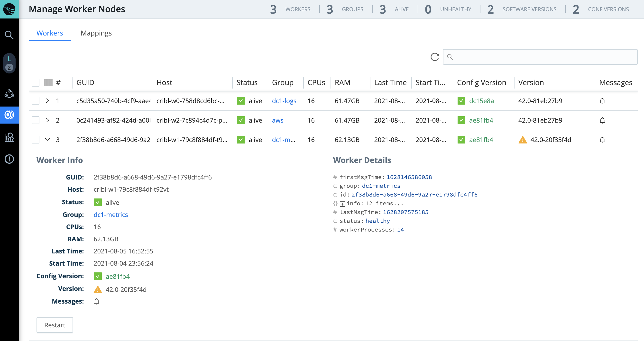Open monitoring chart icon in sidebar
This screenshot has height=341, width=644.
tap(9, 137)
